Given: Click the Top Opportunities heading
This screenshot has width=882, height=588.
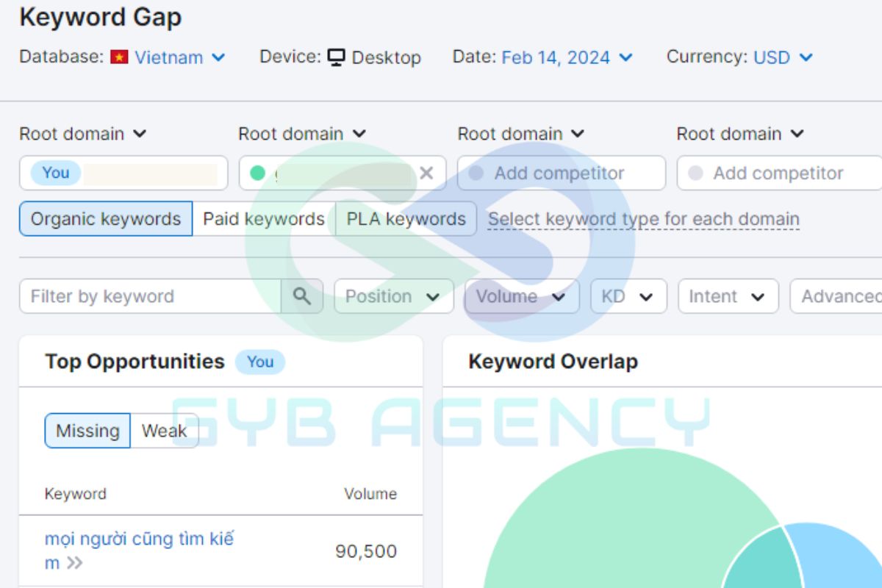Looking at the screenshot, I should click(135, 362).
